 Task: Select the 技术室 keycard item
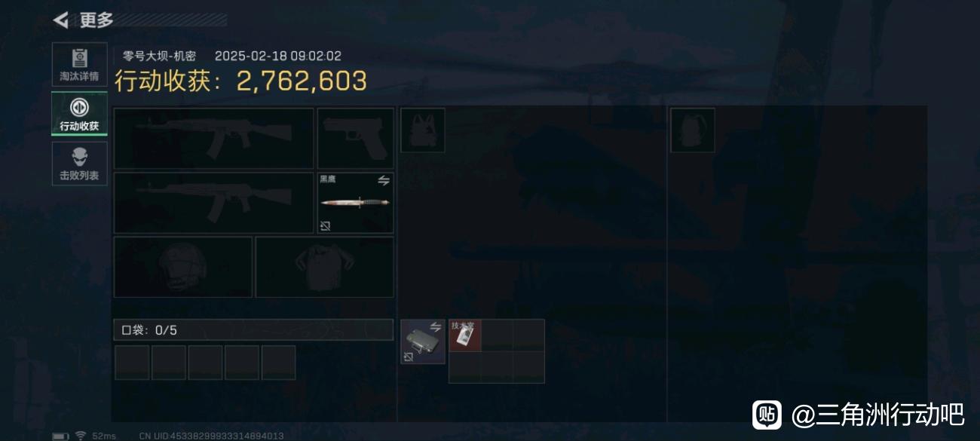click(x=465, y=335)
